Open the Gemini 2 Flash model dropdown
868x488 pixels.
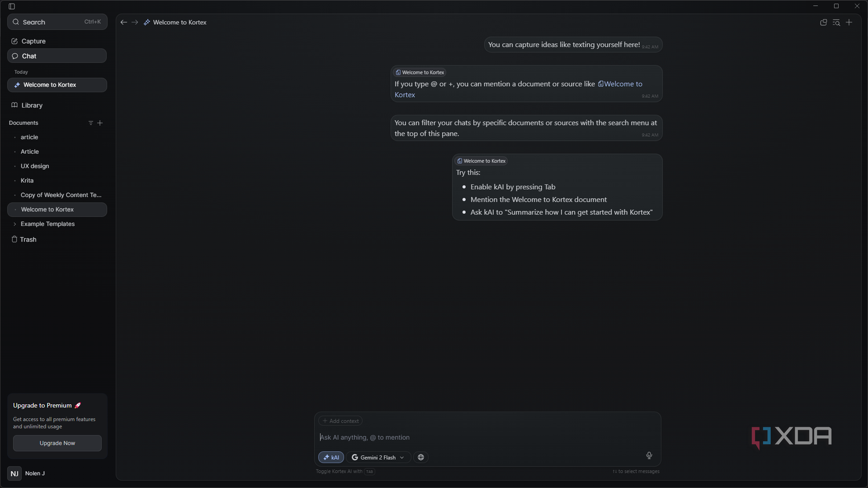378,457
